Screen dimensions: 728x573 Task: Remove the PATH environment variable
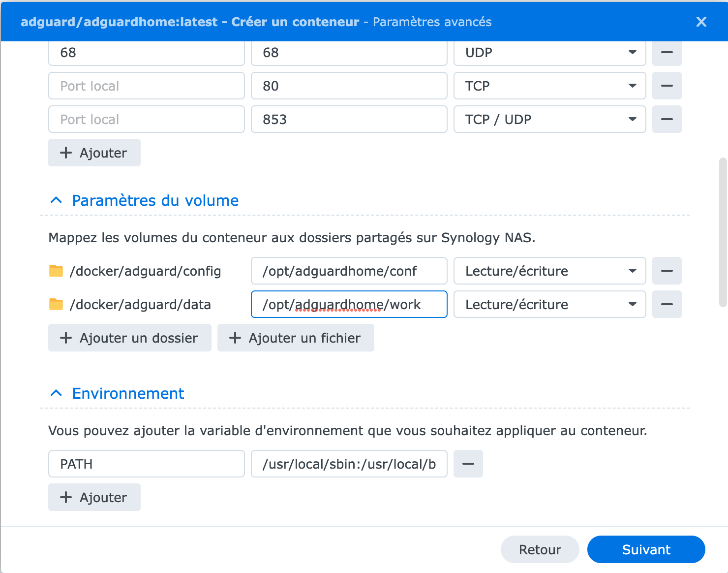coord(468,464)
